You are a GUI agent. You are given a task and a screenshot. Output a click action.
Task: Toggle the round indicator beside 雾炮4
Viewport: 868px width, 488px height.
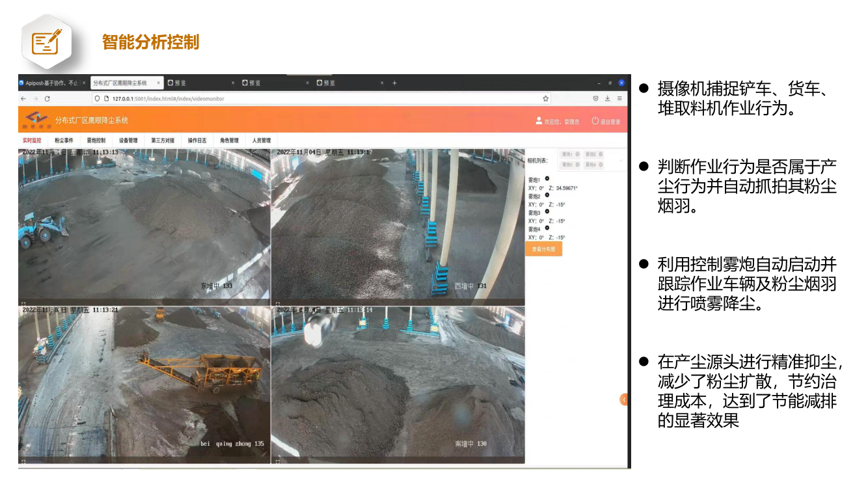pos(547,228)
